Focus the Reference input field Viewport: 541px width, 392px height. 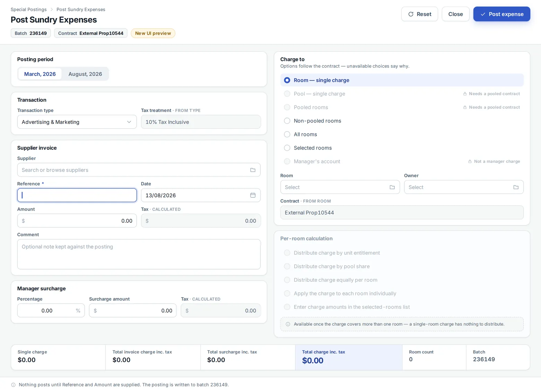tap(77, 195)
